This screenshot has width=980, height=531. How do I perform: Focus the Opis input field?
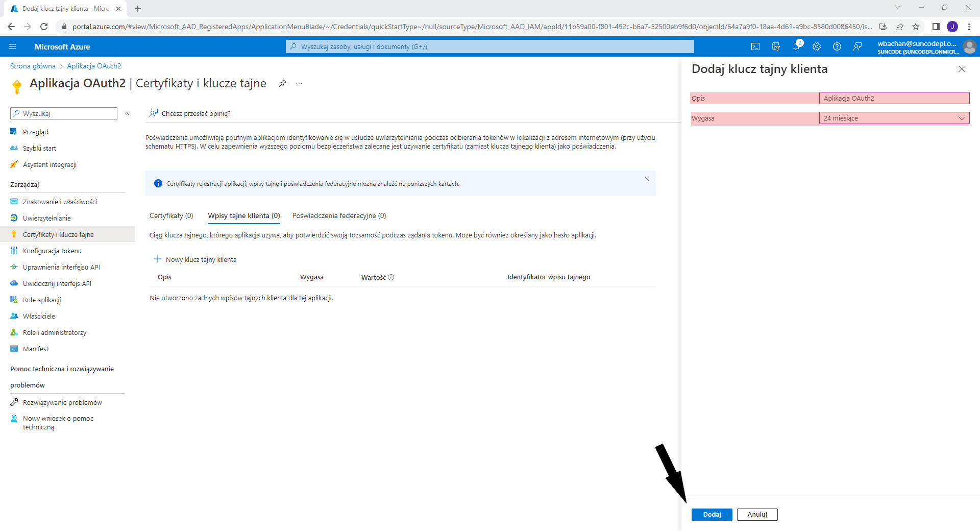894,98
